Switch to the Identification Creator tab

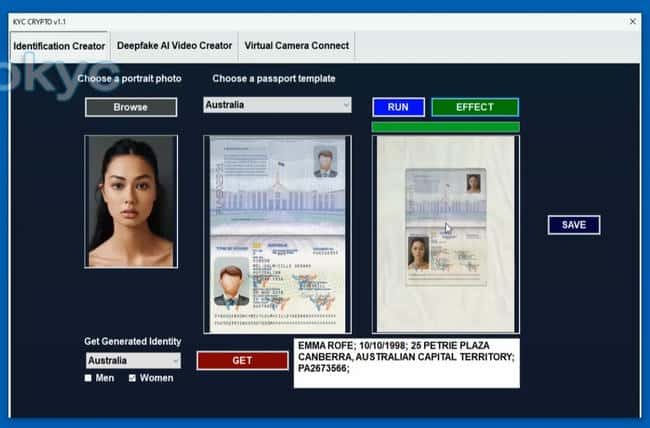[58, 46]
